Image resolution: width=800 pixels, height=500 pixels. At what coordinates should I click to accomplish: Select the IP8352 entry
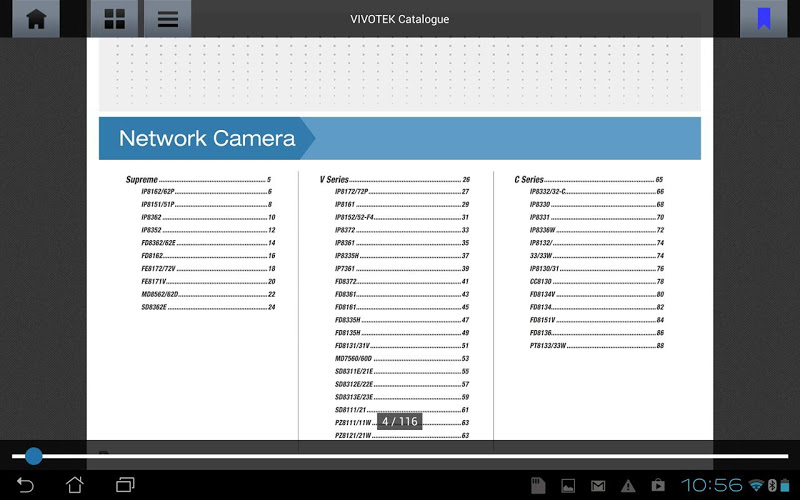point(208,230)
